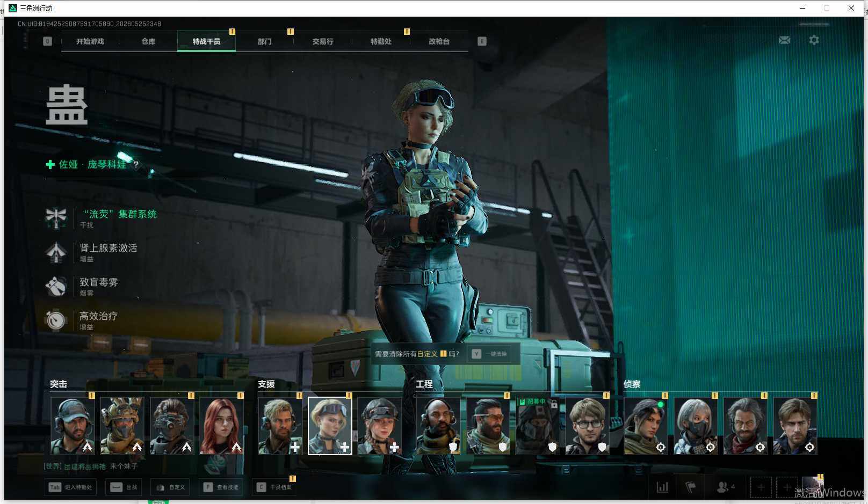
Task: Click the 工程 class heading
Action: 424,384
